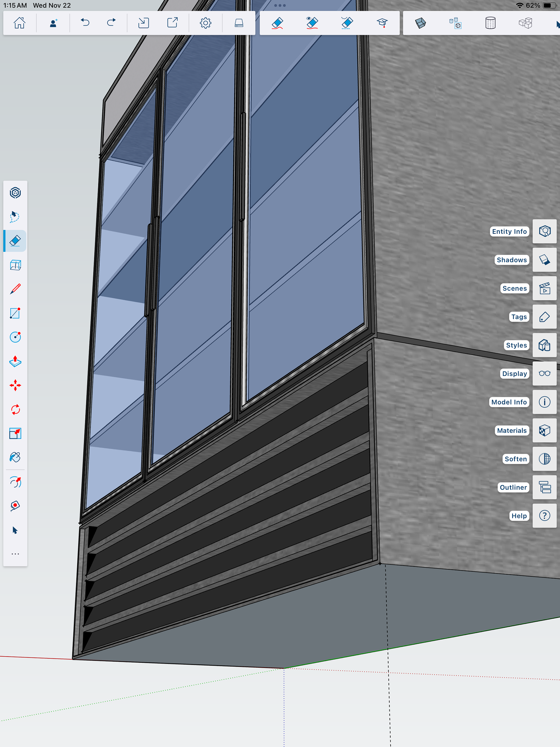Open the Outliner panel

coord(545,487)
